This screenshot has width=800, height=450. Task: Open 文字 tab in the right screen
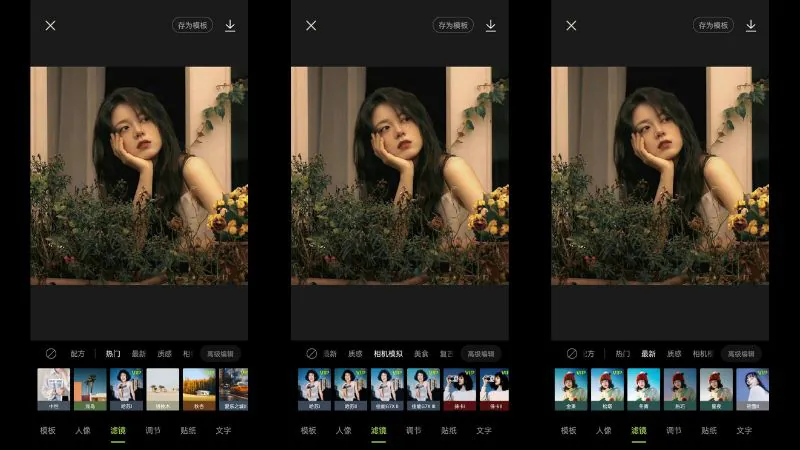pyautogui.click(x=744, y=431)
